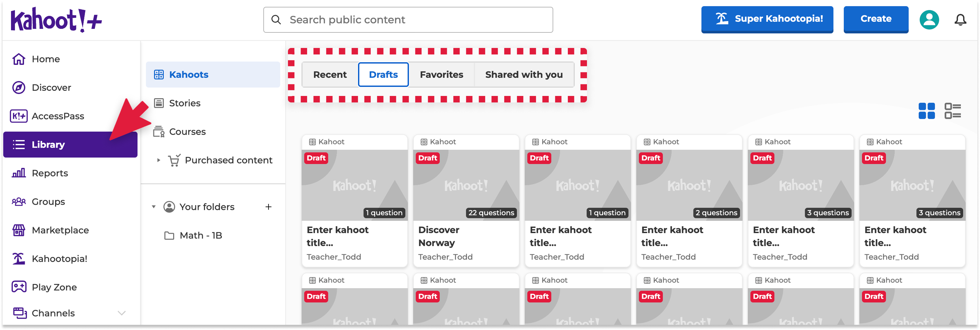Click the Super Kahootopia! button
Screen dimensions: 980x330
point(767,19)
